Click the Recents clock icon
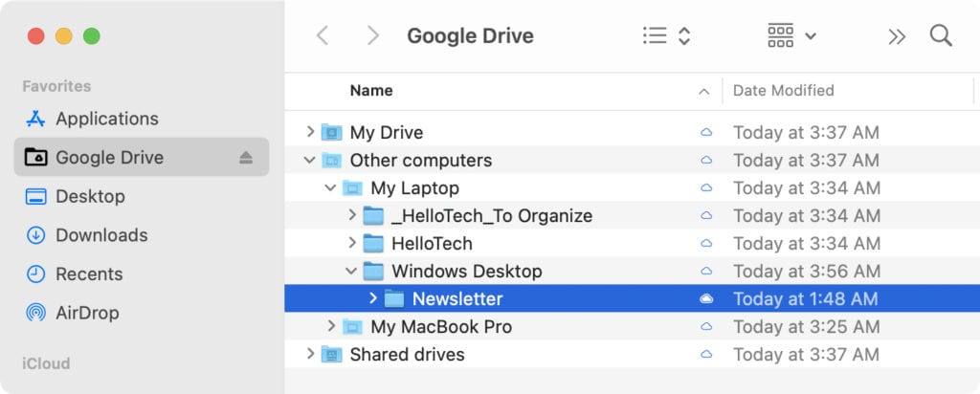 coord(35,274)
